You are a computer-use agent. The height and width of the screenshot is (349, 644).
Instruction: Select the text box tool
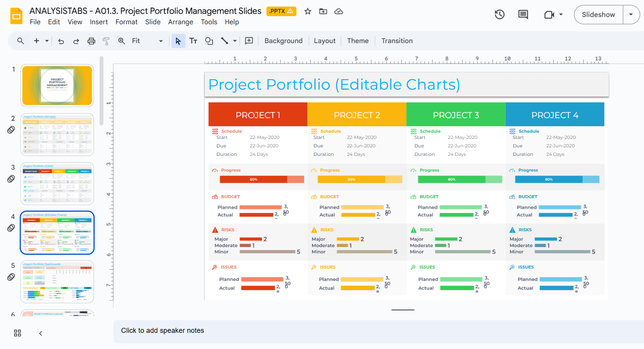pos(193,41)
